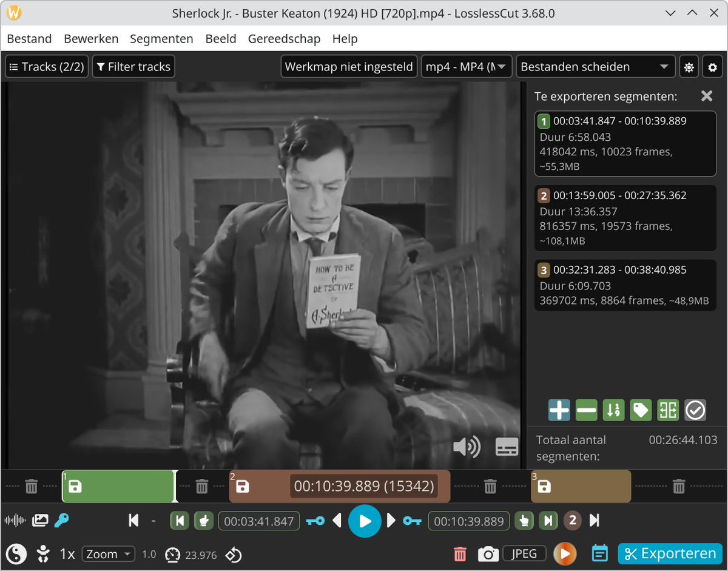Screen dimensions: 728x571
Task: Select segment 3, 00:32:31.283 to 00:38:40.985
Action: coord(625,285)
